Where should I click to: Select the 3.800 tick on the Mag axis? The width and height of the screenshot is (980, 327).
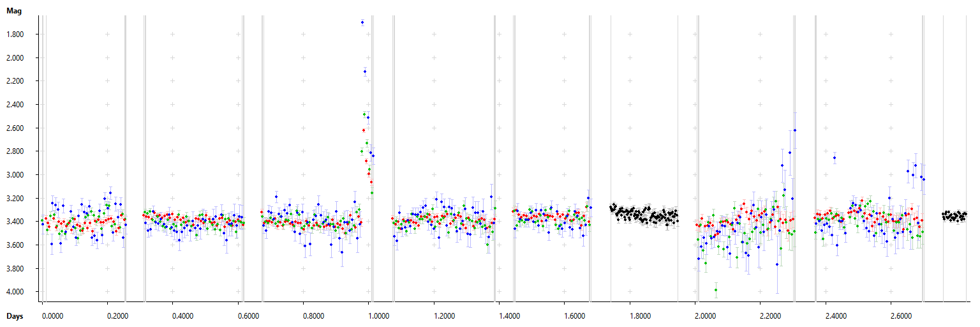coord(15,269)
